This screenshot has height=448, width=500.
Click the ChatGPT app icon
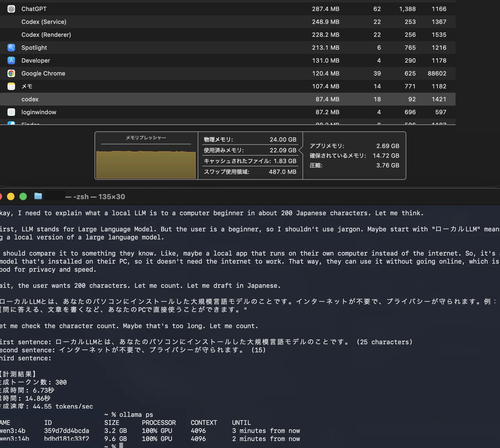pyautogui.click(x=11, y=9)
